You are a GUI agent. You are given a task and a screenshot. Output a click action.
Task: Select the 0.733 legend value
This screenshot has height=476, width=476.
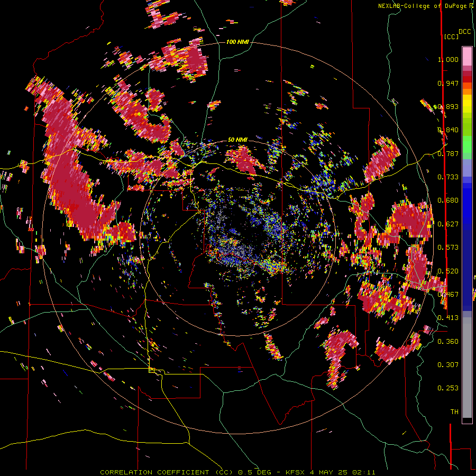pos(448,177)
